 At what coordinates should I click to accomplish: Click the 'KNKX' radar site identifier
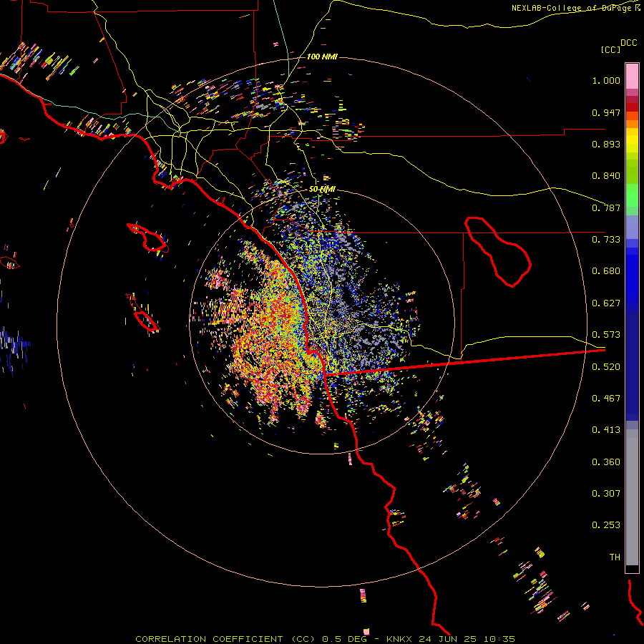(x=399, y=639)
